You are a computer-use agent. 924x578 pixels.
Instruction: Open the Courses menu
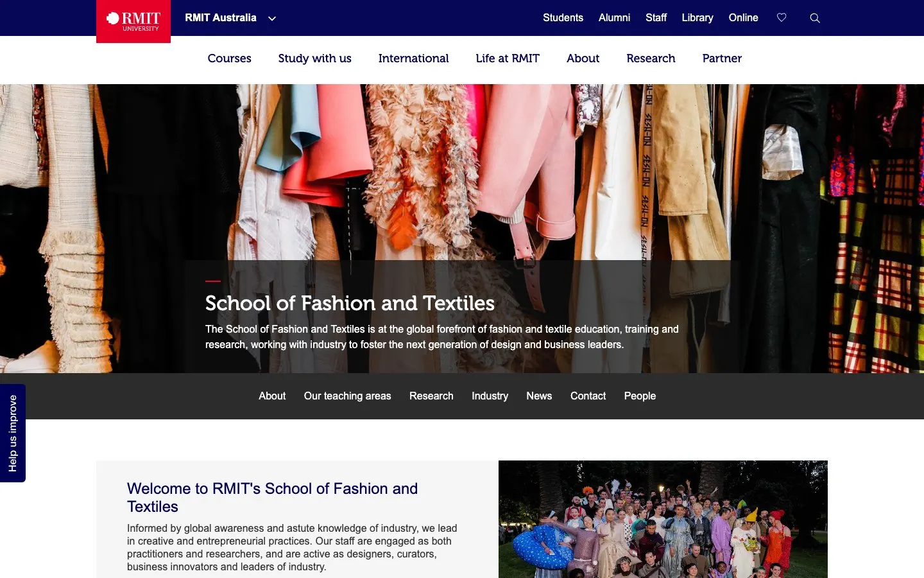pos(229,58)
